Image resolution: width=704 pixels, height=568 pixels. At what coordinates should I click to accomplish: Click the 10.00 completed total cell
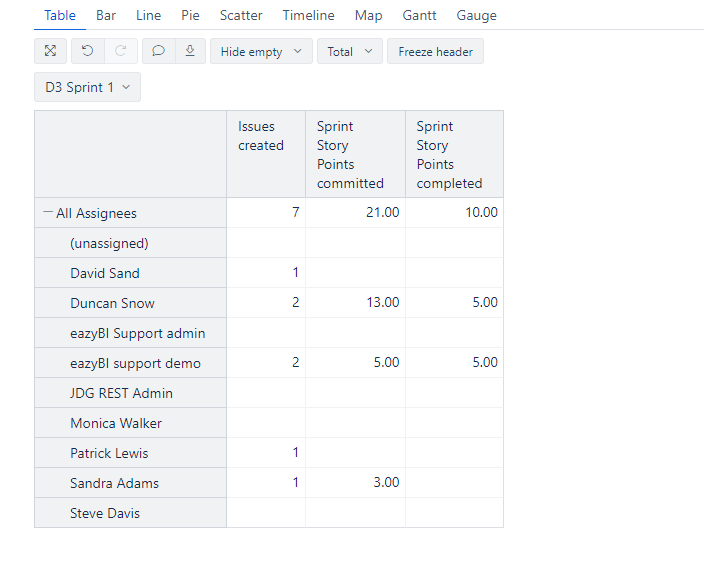coord(454,212)
